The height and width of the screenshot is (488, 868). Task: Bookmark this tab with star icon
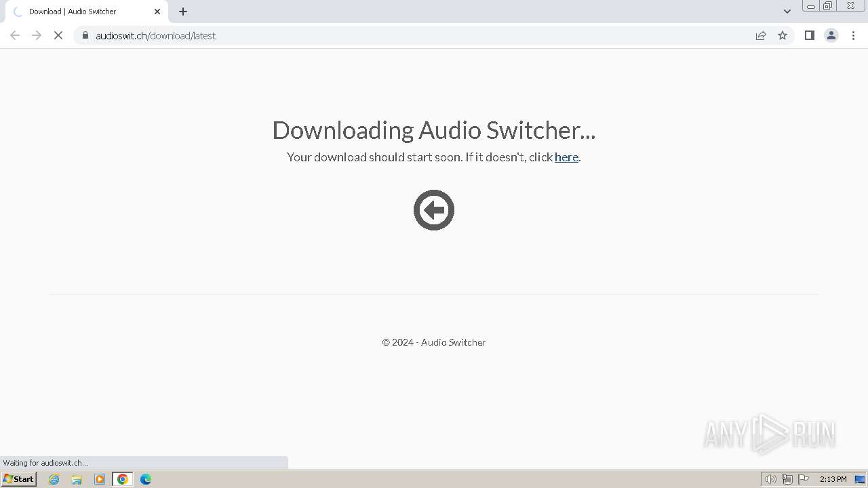coord(783,35)
